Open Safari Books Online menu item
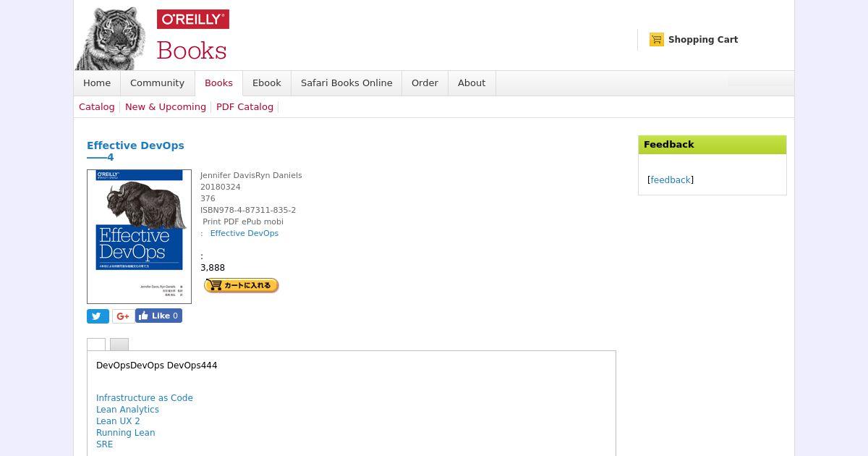The height and width of the screenshot is (456, 868). tap(346, 83)
